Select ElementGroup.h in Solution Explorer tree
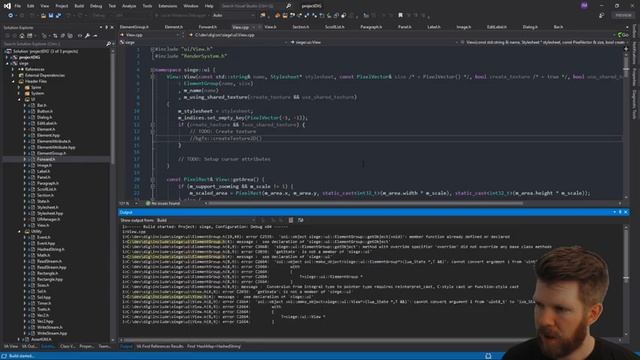This screenshot has height=360, width=640. (x=51, y=153)
